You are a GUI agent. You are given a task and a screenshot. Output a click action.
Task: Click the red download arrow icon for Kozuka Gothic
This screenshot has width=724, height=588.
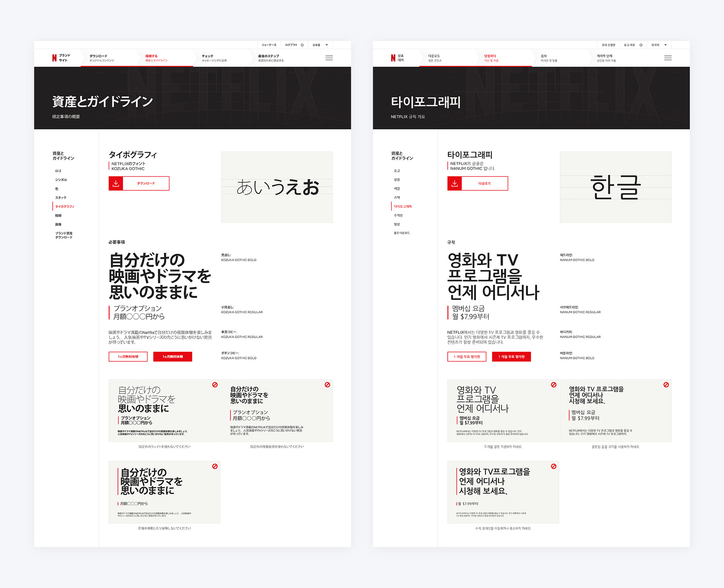coord(116,183)
